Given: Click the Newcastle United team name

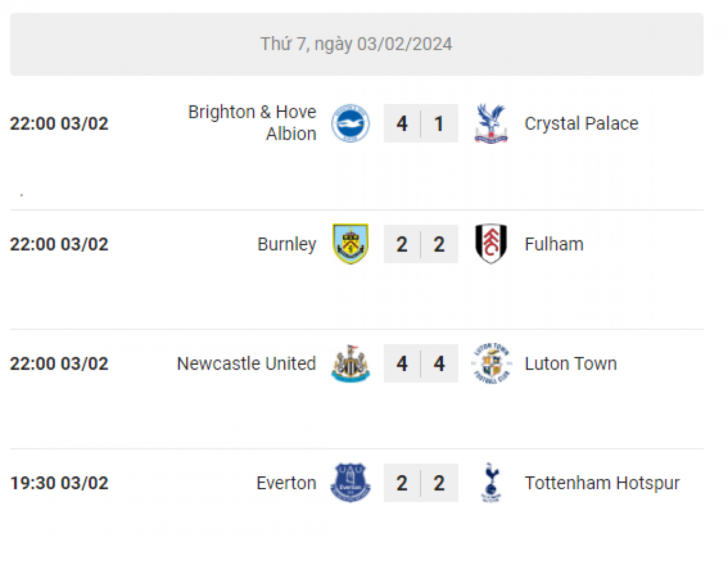Looking at the screenshot, I should pyautogui.click(x=246, y=364).
